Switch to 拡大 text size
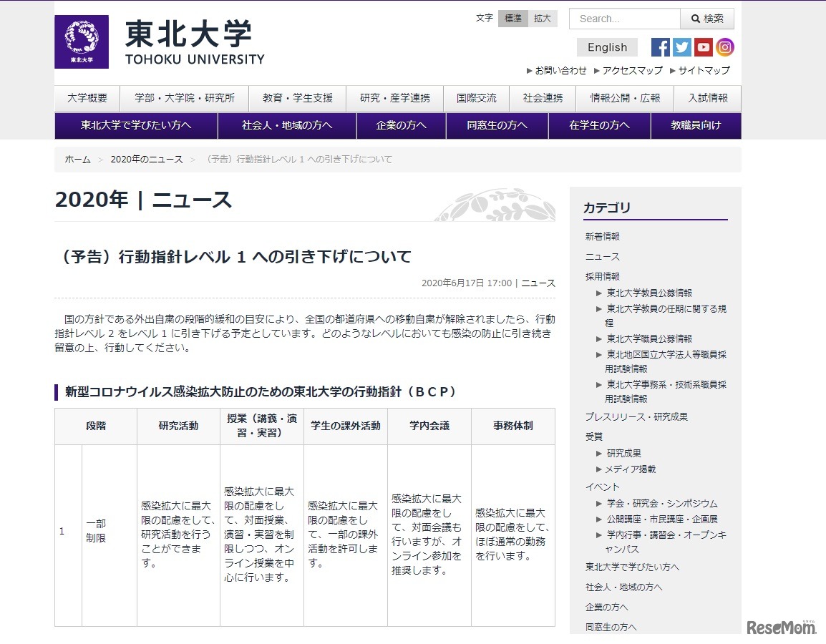826x644 pixels. point(542,18)
